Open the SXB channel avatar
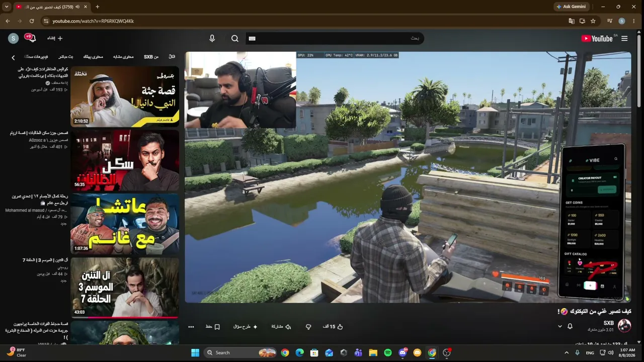644x362 pixels. coord(624,325)
